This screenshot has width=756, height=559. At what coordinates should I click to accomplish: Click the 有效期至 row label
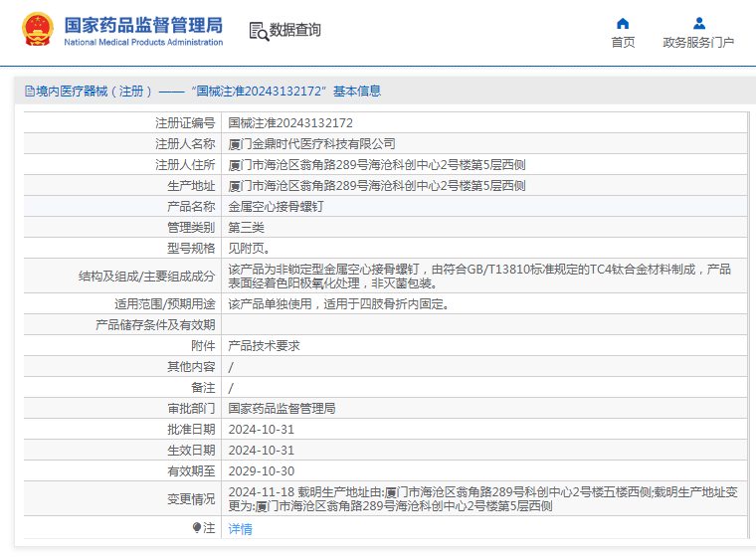(x=191, y=471)
